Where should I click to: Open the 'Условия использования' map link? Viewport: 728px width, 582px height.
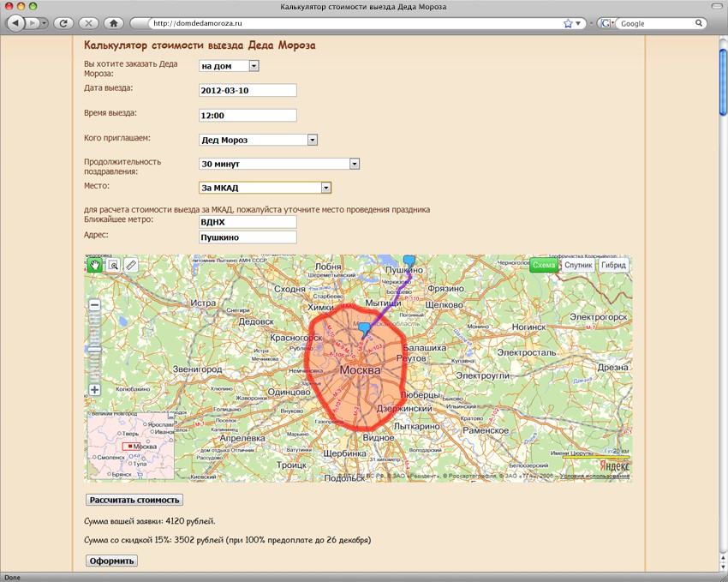point(594,476)
